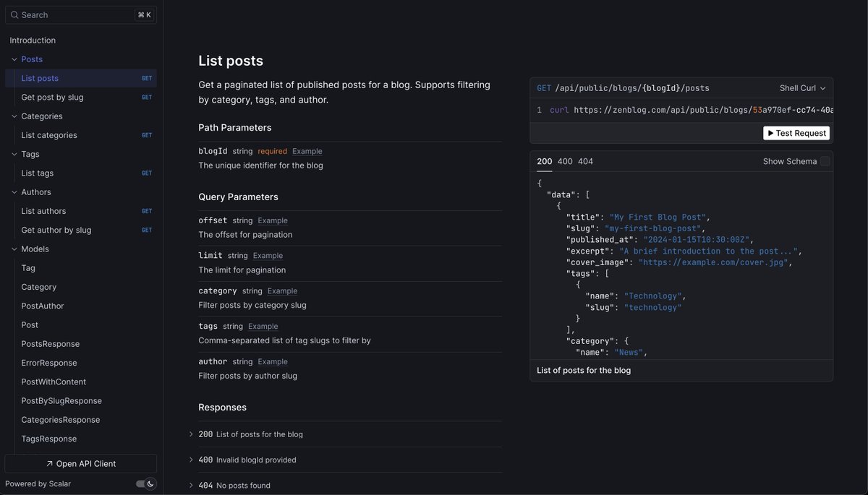868x495 pixels.
Task: Open List tags endpoint
Action: click(x=80, y=173)
